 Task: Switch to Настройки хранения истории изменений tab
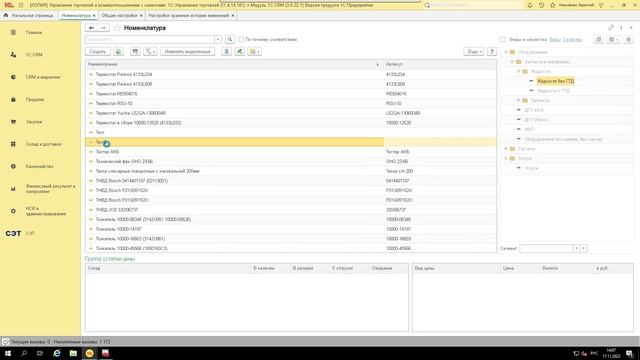189,16
